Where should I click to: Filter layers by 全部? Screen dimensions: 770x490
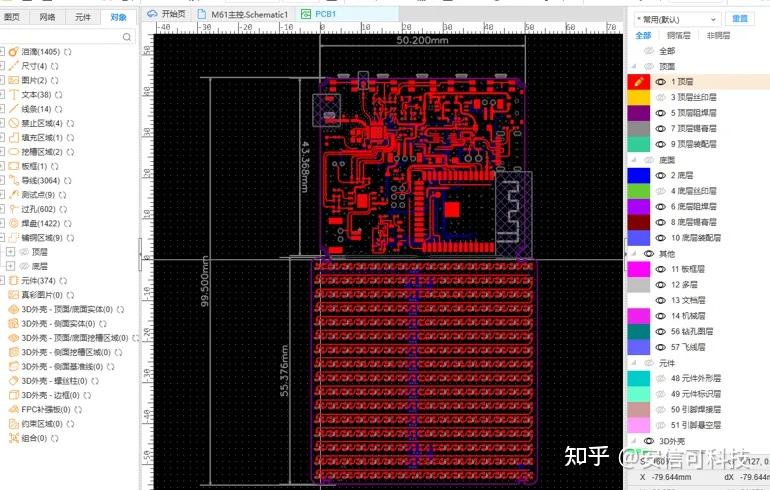point(643,35)
